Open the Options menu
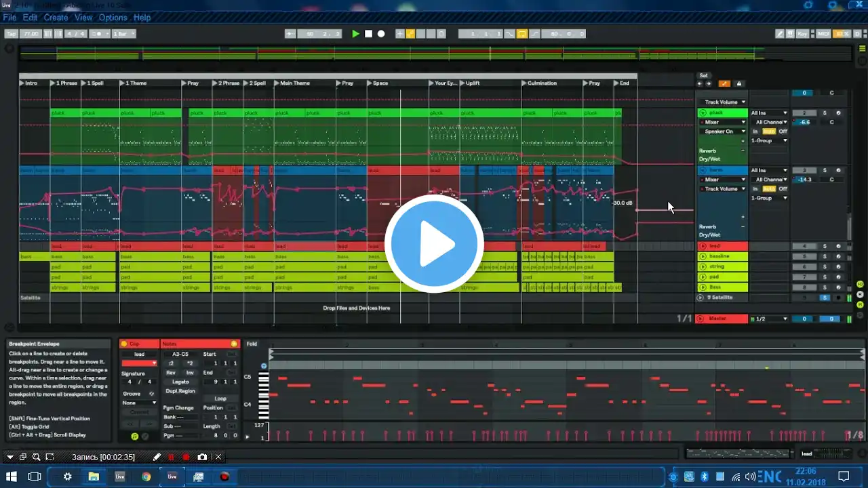The image size is (868, 488). coord(113,18)
